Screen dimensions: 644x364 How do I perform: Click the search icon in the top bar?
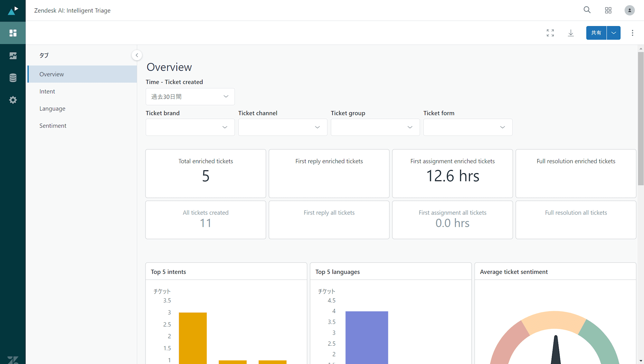[587, 10]
